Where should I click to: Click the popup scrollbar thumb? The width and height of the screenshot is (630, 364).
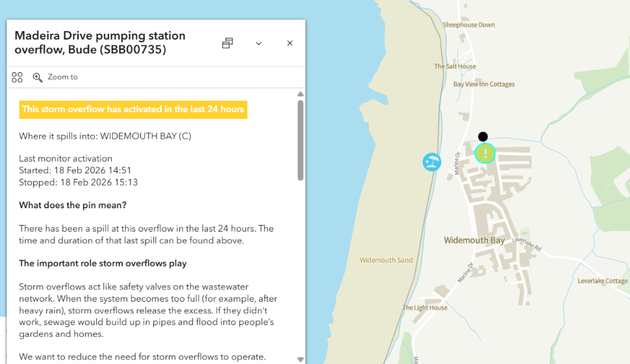[300, 140]
